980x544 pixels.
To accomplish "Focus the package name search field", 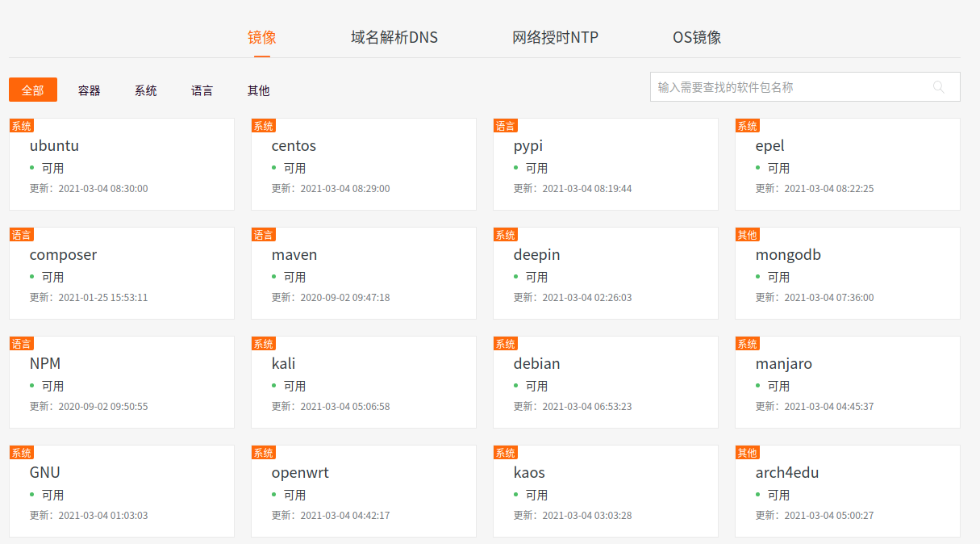I will pos(805,87).
